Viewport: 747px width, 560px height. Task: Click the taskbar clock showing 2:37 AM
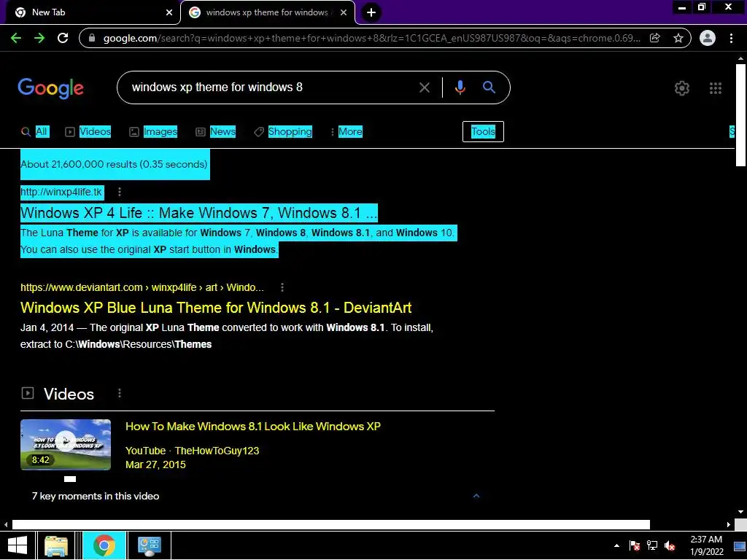pyautogui.click(x=706, y=545)
